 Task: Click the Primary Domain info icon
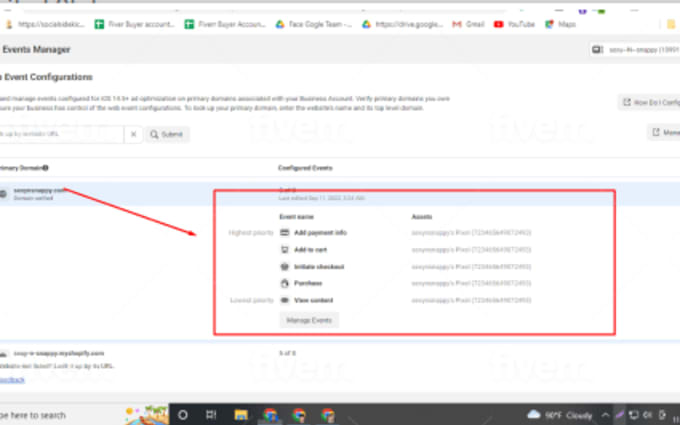point(46,168)
